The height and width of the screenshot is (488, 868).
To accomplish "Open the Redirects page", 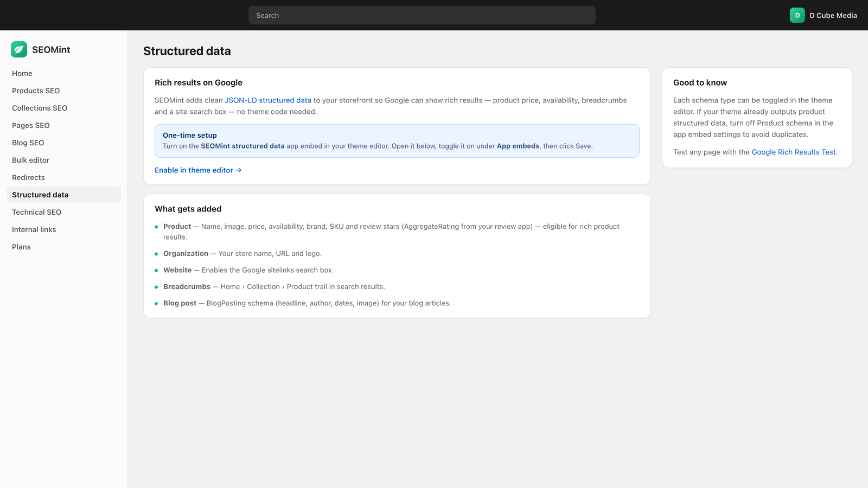I will point(63,177).
